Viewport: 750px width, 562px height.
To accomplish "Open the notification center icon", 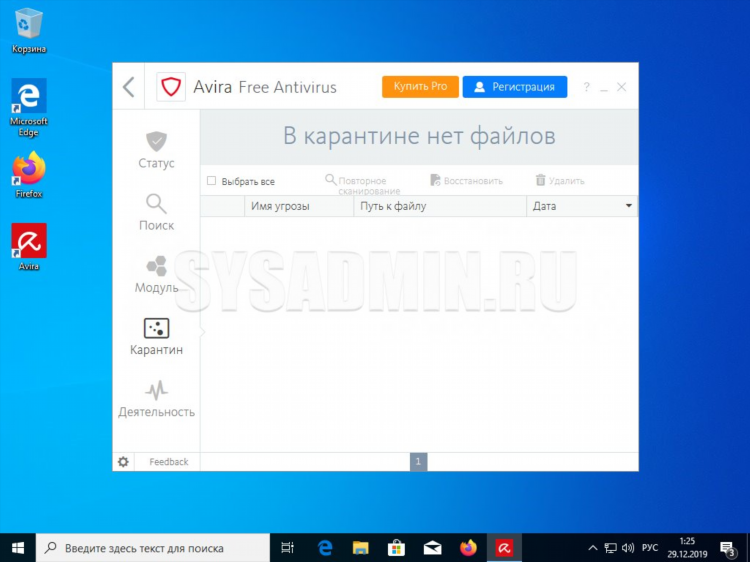I will pos(728,549).
